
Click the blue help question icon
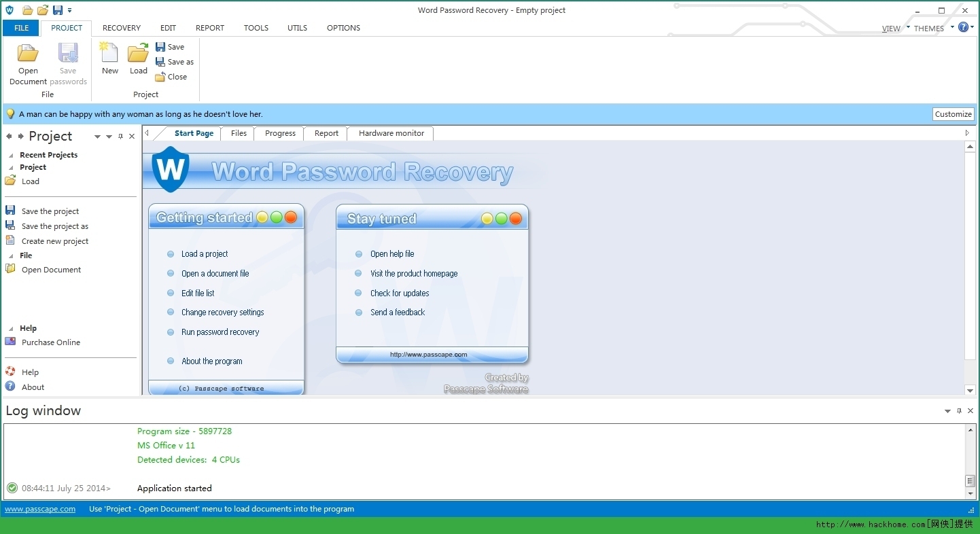pos(963,27)
